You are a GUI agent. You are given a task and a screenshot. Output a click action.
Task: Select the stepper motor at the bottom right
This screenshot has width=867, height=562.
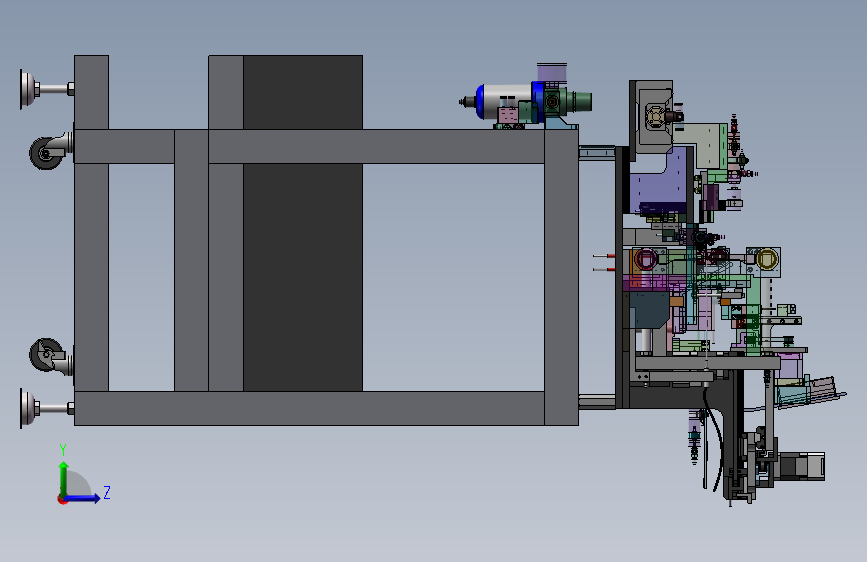click(801, 466)
